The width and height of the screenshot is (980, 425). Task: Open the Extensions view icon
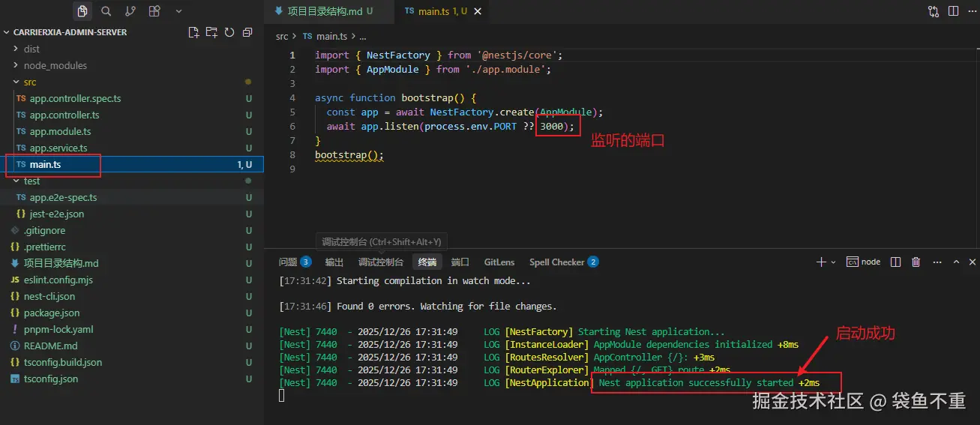[x=154, y=11]
